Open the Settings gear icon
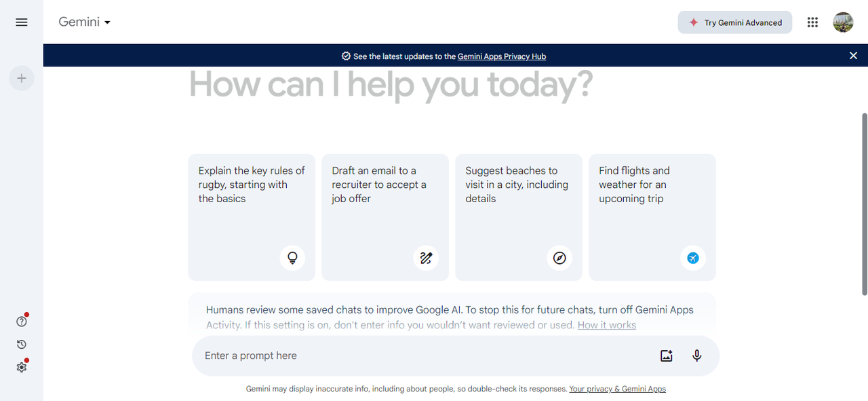The image size is (868, 401). click(x=21, y=367)
